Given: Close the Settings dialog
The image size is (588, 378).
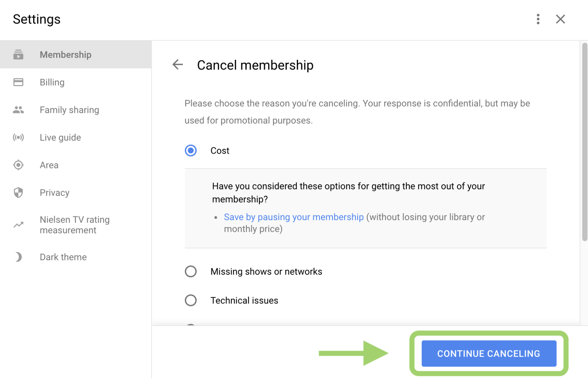Looking at the screenshot, I should coord(560,19).
